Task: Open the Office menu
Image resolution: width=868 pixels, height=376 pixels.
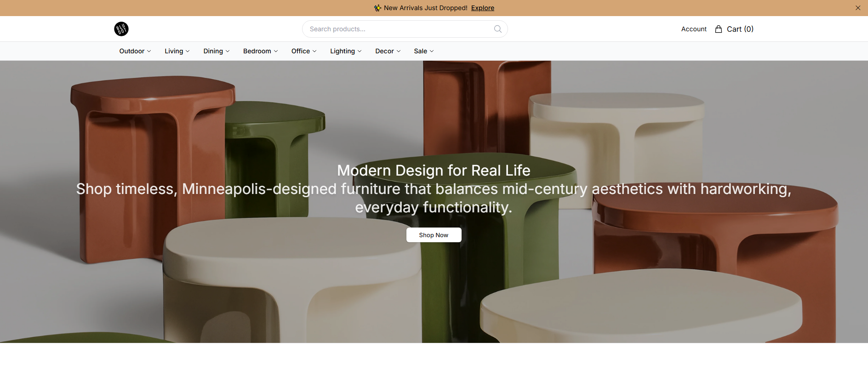Action: pyautogui.click(x=304, y=51)
